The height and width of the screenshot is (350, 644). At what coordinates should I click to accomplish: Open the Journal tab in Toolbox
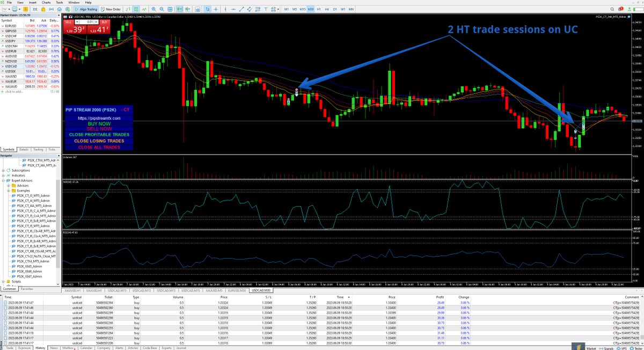coord(181,348)
